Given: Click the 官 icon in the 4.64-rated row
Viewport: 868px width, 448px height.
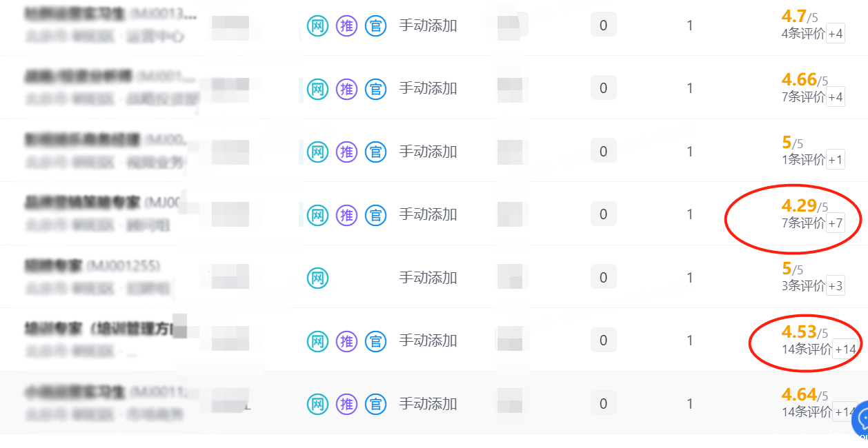Looking at the screenshot, I should pos(375,404).
